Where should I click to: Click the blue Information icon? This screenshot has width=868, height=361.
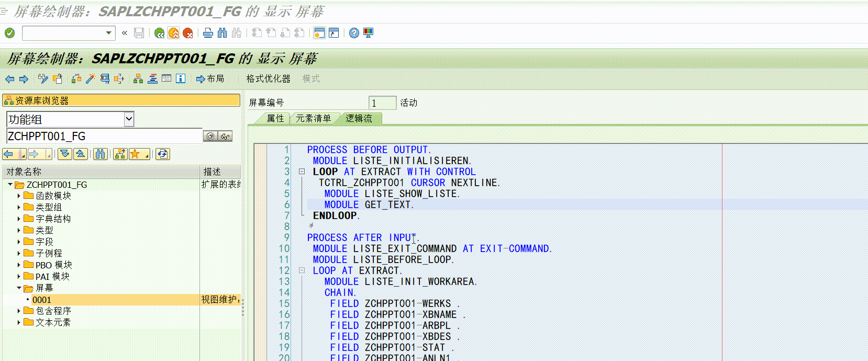point(181,79)
